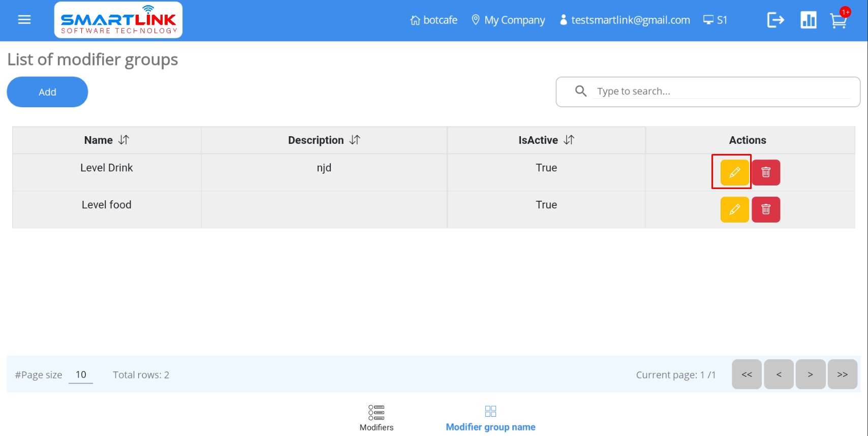Delete the Level food modifier group

(766, 209)
